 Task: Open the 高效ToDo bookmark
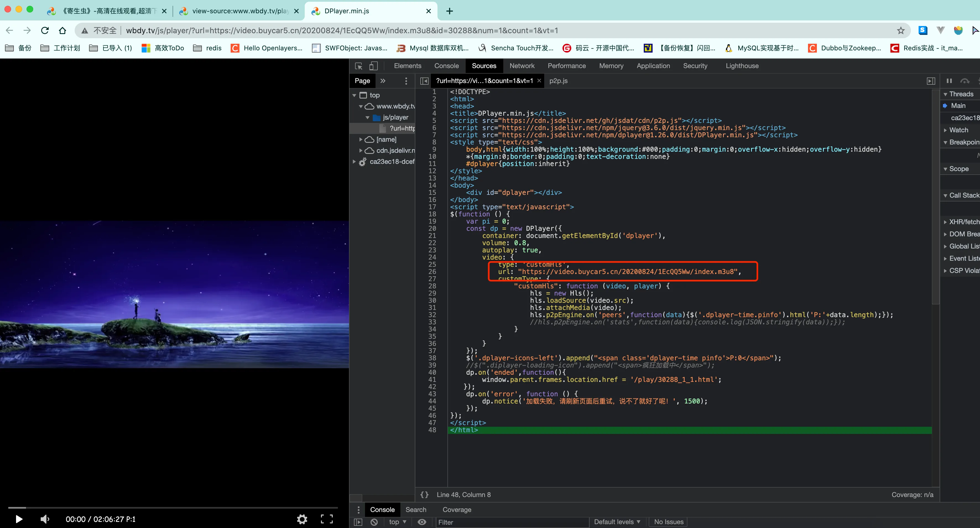click(162, 48)
